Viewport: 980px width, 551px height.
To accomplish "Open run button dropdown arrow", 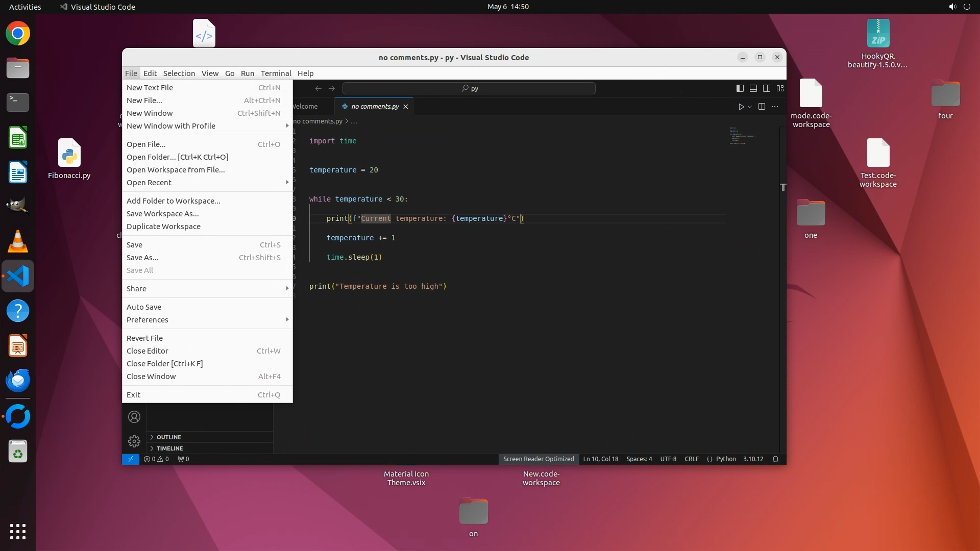I will [750, 107].
